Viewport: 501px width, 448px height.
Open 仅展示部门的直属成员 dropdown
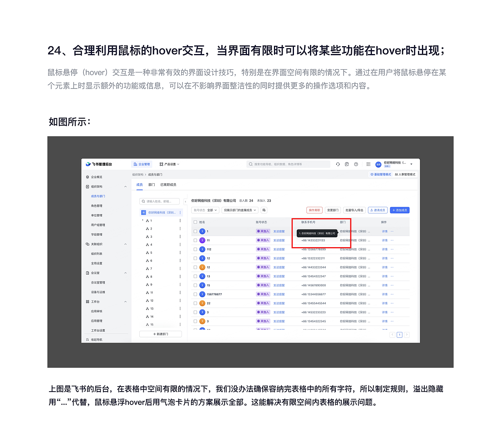240,210
